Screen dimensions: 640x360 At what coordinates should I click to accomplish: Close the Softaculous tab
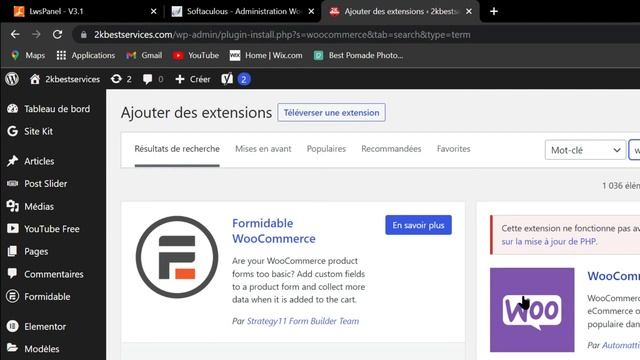click(311, 11)
